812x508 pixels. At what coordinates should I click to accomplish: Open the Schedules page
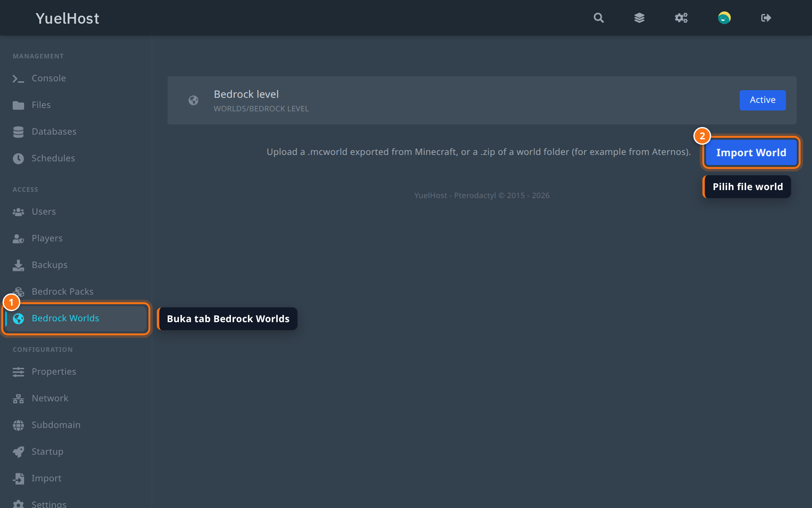click(x=76, y=158)
